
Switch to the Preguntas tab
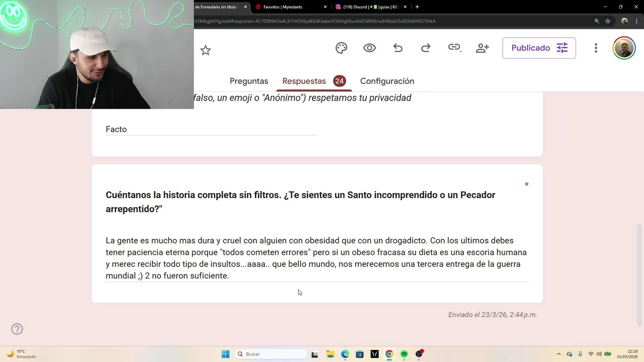(x=249, y=81)
